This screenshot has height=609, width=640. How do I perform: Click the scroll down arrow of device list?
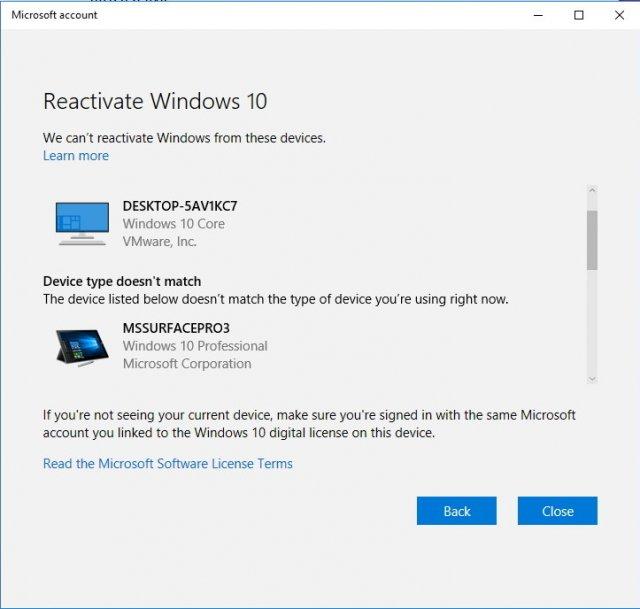tap(592, 379)
